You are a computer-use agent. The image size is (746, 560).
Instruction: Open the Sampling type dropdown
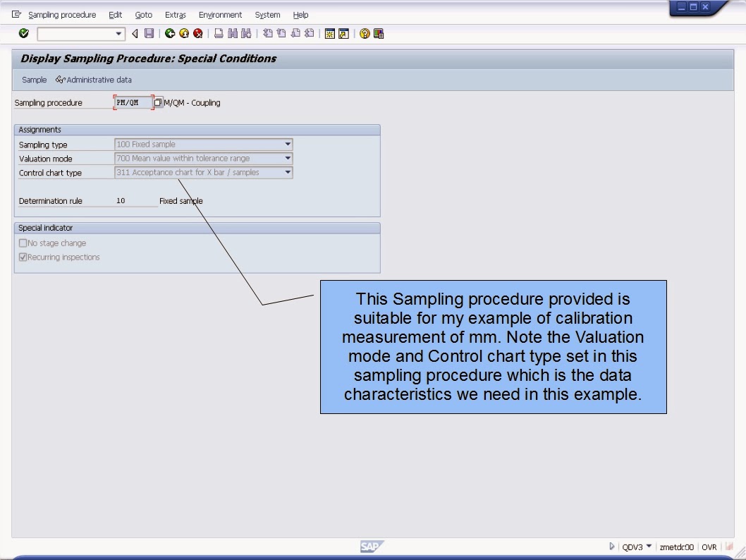(288, 144)
